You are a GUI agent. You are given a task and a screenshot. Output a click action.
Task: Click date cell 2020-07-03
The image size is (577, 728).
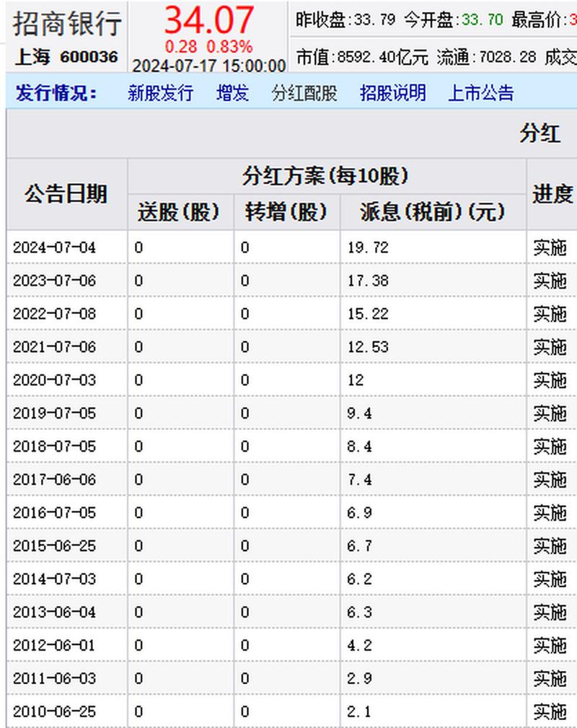pyautogui.click(x=54, y=380)
